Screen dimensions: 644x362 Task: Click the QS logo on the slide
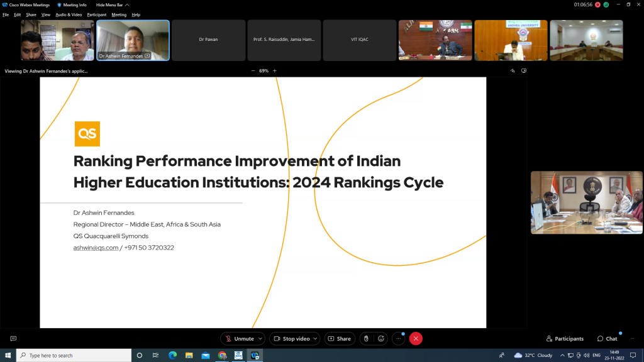click(x=87, y=134)
